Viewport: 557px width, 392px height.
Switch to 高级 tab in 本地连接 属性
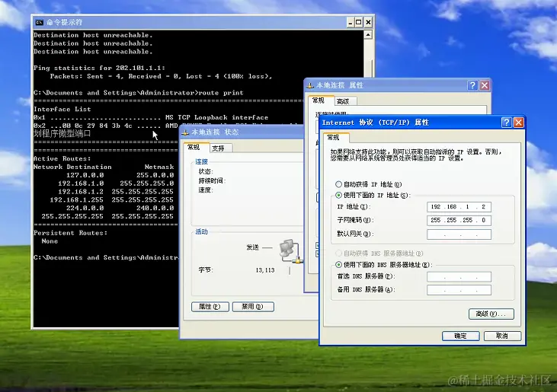click(x=345, y=101)
